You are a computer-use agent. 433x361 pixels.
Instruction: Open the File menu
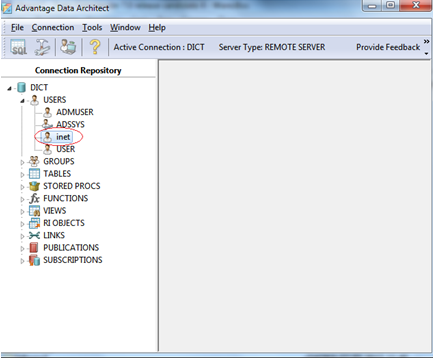(17, 27)
